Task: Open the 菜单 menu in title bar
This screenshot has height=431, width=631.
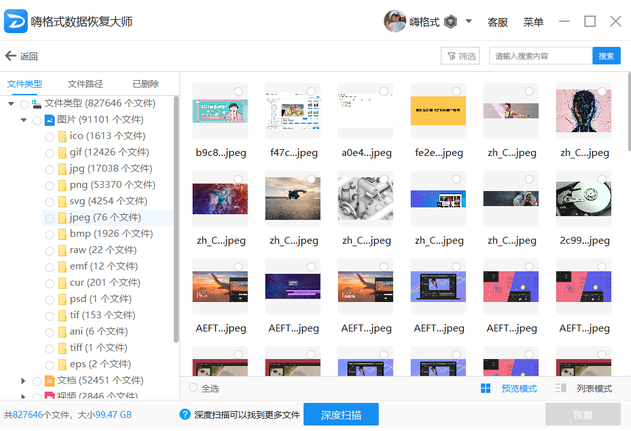Action: pos(533,22)
